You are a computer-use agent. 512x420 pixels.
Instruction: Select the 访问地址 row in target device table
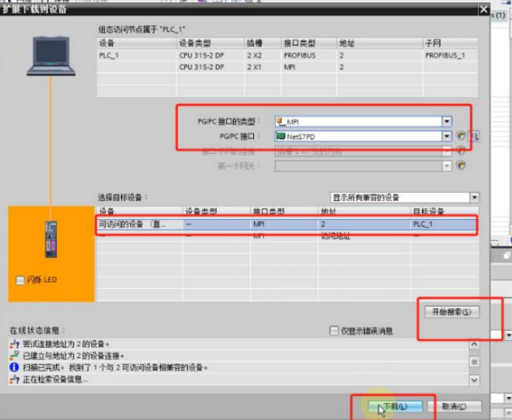286,236
